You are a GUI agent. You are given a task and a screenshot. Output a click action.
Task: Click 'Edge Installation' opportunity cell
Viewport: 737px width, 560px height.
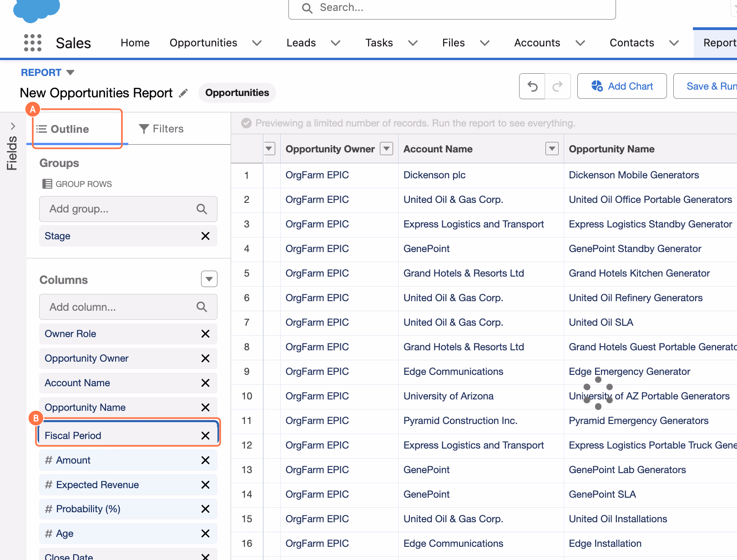click(x=605, y=544)
